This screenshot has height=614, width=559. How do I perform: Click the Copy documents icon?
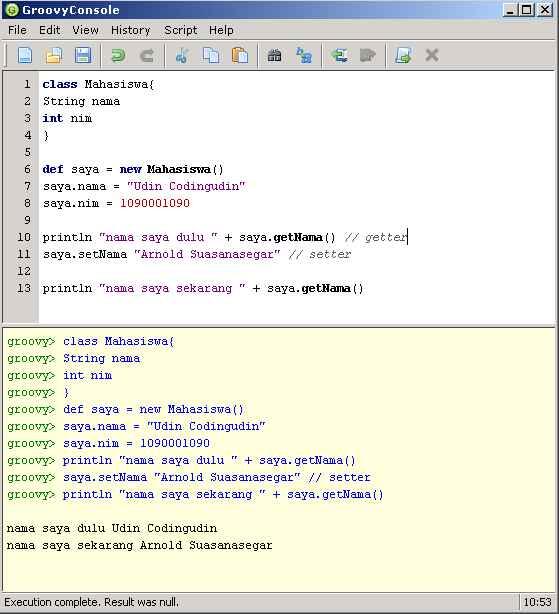coord(211,55)
